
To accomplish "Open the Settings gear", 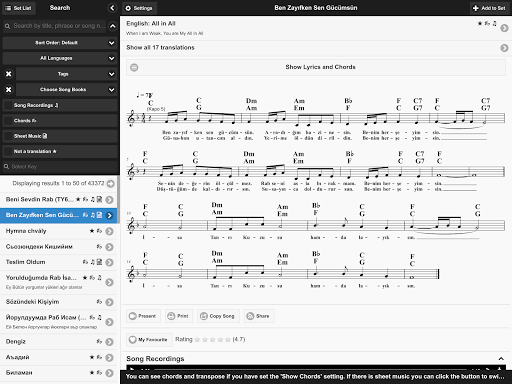I will 139,8.
